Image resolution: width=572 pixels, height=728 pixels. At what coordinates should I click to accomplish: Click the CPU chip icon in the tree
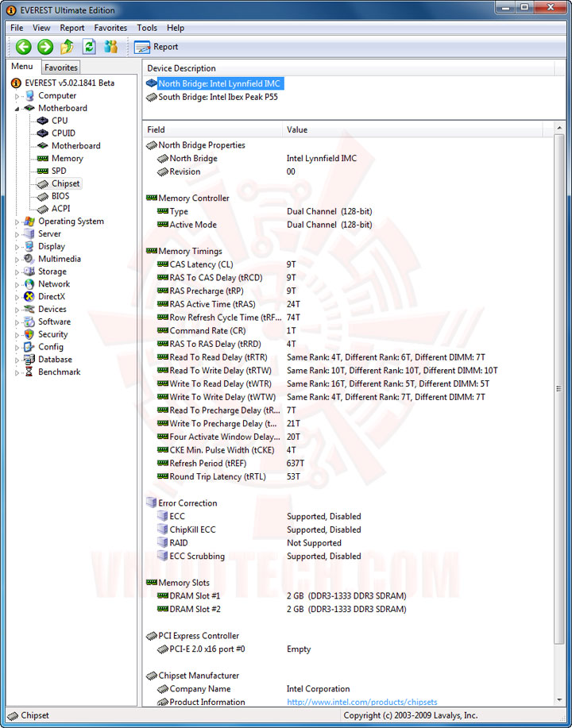coord(43,121)
